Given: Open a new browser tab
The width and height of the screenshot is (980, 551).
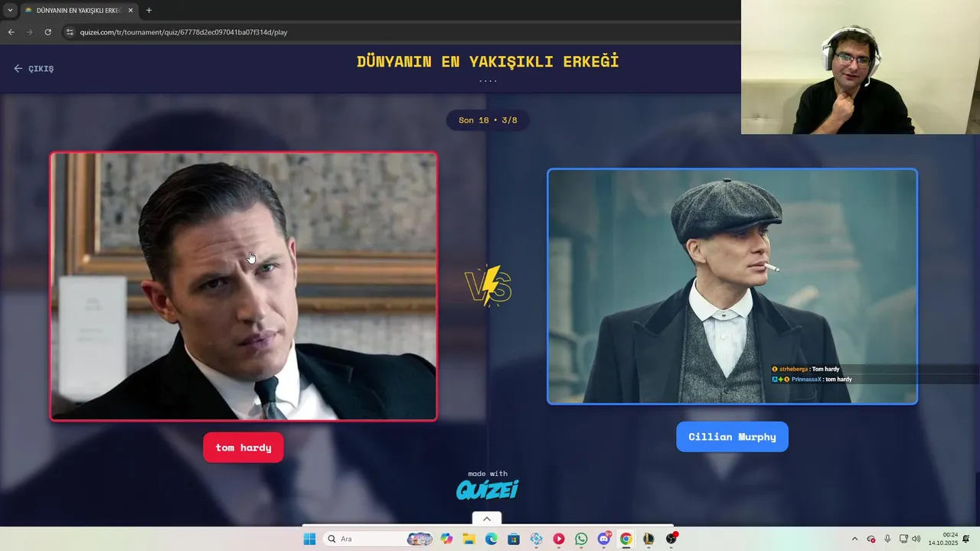Looking at the screenshot, I should click(149, 10).
